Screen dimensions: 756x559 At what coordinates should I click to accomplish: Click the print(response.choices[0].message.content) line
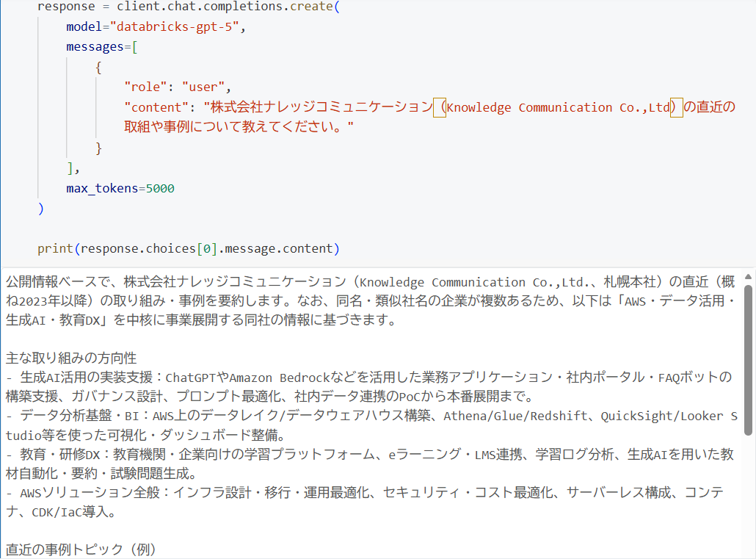point(189,248)
